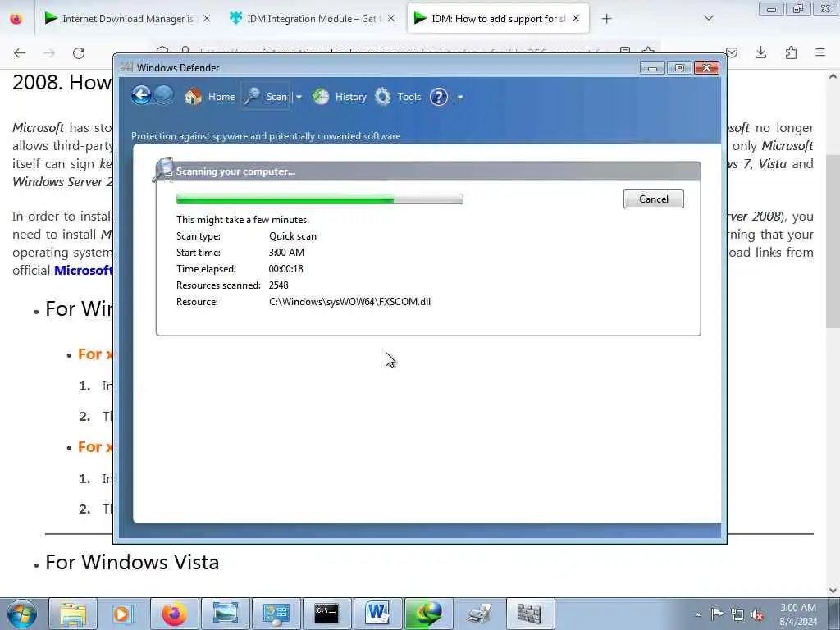This screenshot has width=840, height=630.
Task: Click the Defender help question mark icon
Action: (x=439, y=97)
